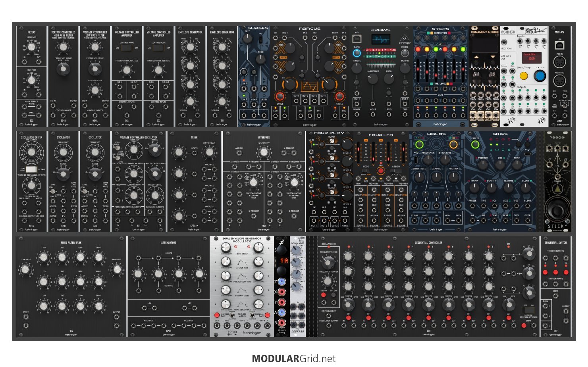Click the TEXTURE knob on Skies
This screenshot has height=367, width=588.
[509, 188]
